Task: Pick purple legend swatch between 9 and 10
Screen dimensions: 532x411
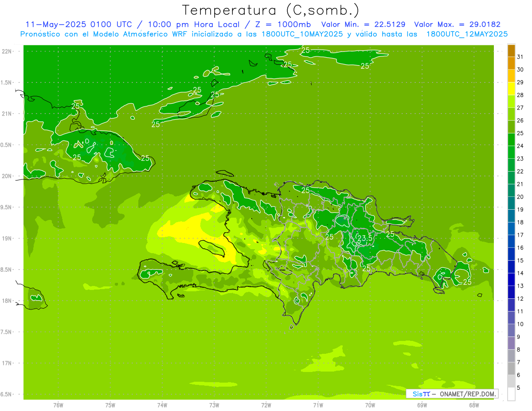Action: 511,331
